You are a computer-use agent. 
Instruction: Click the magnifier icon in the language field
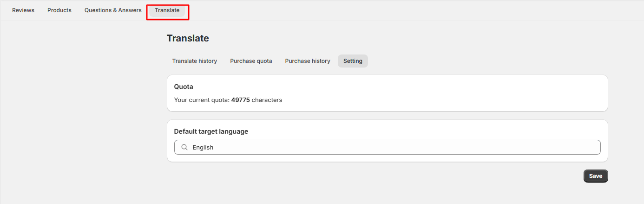pos(184,147)
